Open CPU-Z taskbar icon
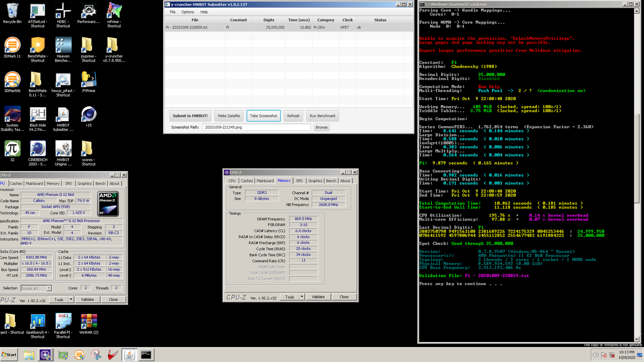644x362 pixels. (45, 355)
